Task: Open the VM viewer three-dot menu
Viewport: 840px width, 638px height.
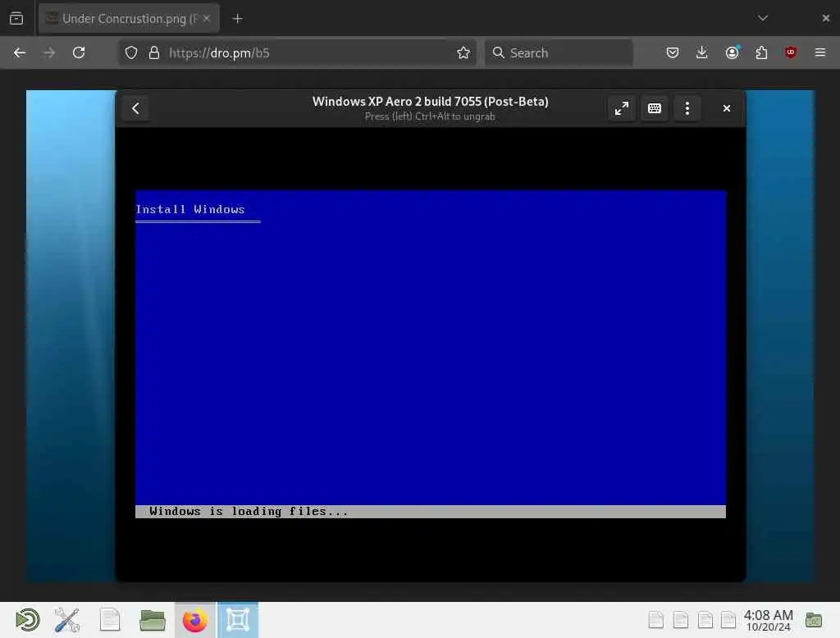Action: pos(687,109)
